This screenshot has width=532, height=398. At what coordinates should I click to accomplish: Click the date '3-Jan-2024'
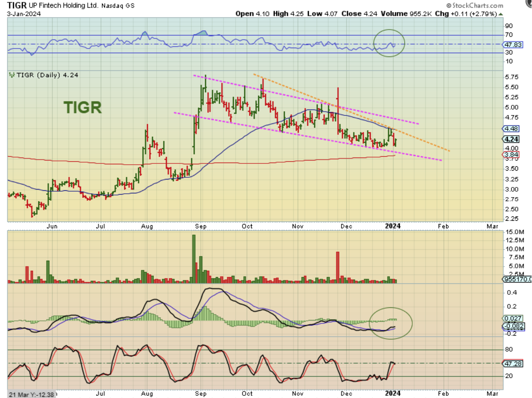tap(25, 13)
